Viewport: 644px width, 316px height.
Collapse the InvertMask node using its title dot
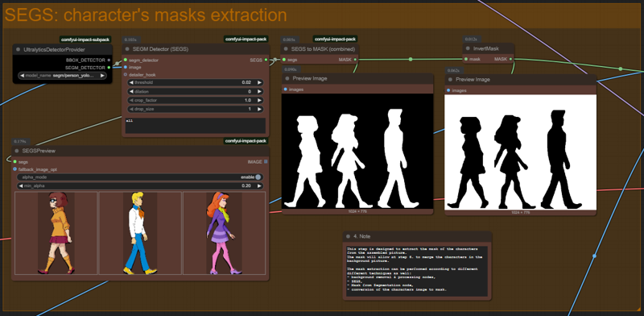469,48
